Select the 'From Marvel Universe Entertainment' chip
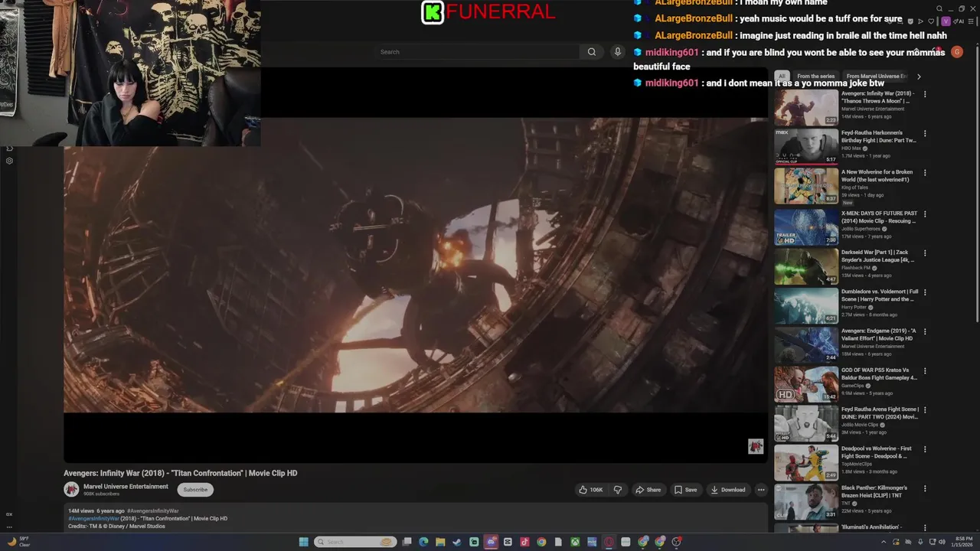Screen dimensions: 980x551 [877, 77]
